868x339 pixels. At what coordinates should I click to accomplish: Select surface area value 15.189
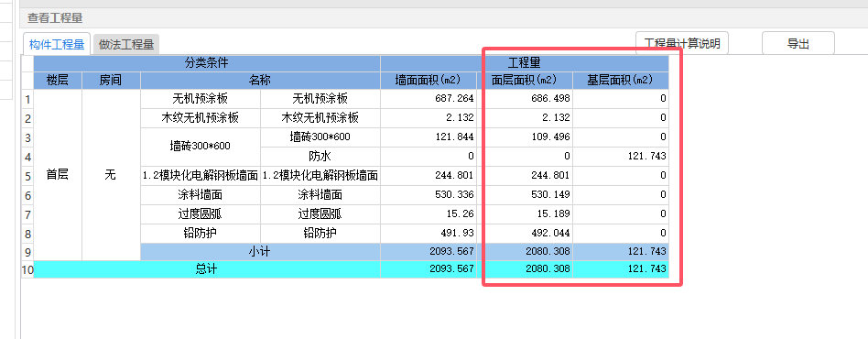click(x=525, y=213)
